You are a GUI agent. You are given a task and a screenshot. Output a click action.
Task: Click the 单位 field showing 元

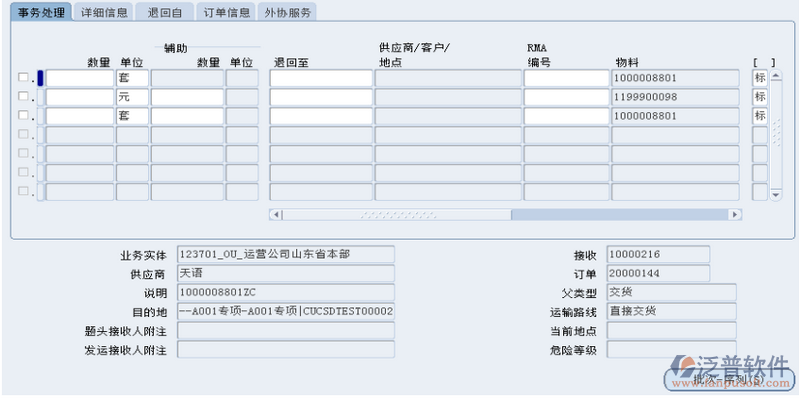point(132,97)
